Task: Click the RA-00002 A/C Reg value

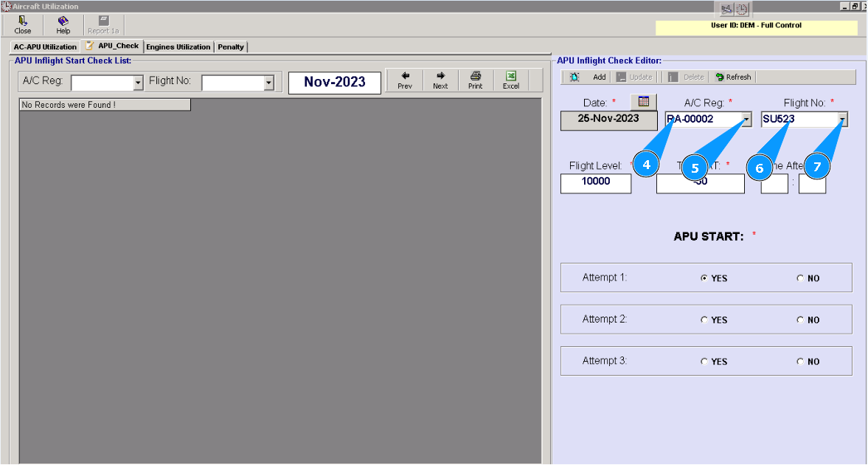Action: (x=690, y=119)
